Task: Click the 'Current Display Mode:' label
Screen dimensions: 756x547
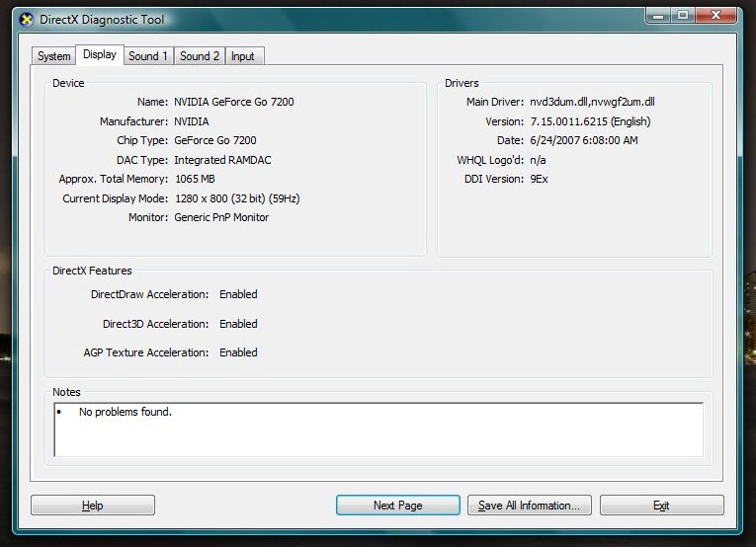Action: (116, 198)
